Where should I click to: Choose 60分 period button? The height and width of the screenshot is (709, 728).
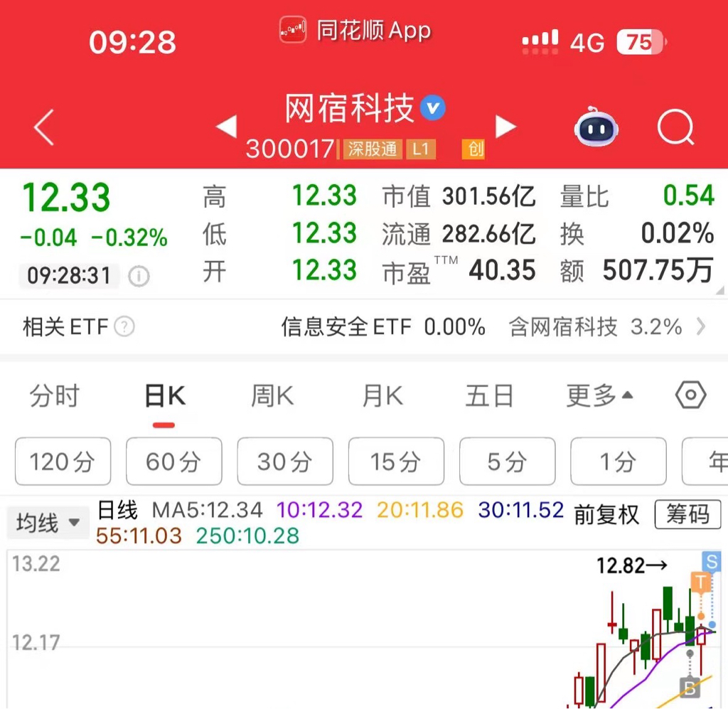click(x=173, y=462)
